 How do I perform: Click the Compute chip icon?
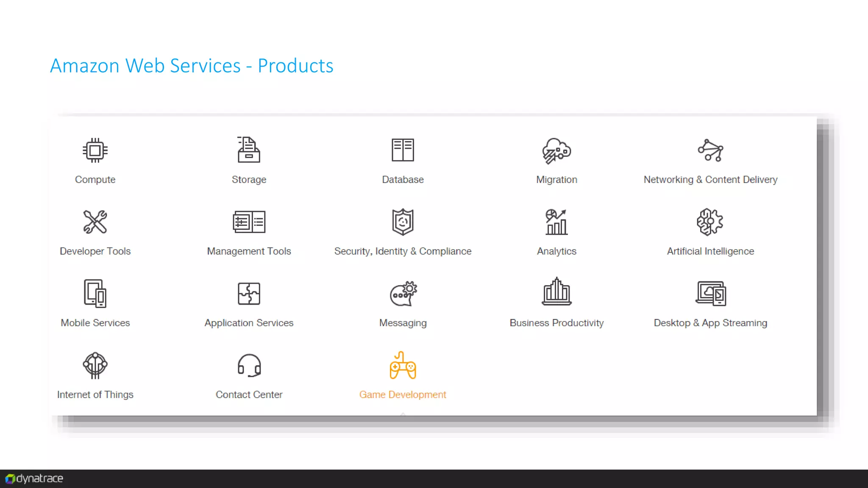(95, 150)
